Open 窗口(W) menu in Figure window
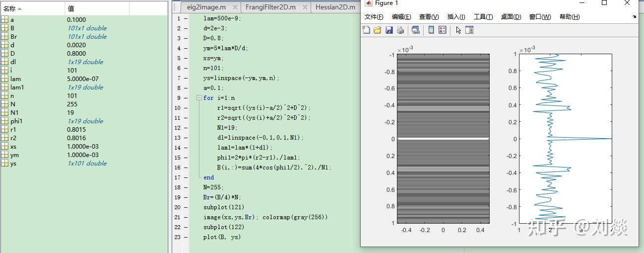 (540, 17)
